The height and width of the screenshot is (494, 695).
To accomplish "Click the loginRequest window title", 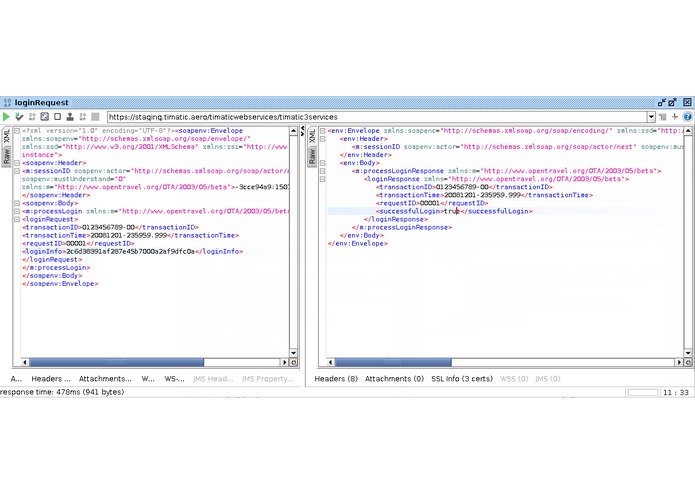I will tap(42, 103).
